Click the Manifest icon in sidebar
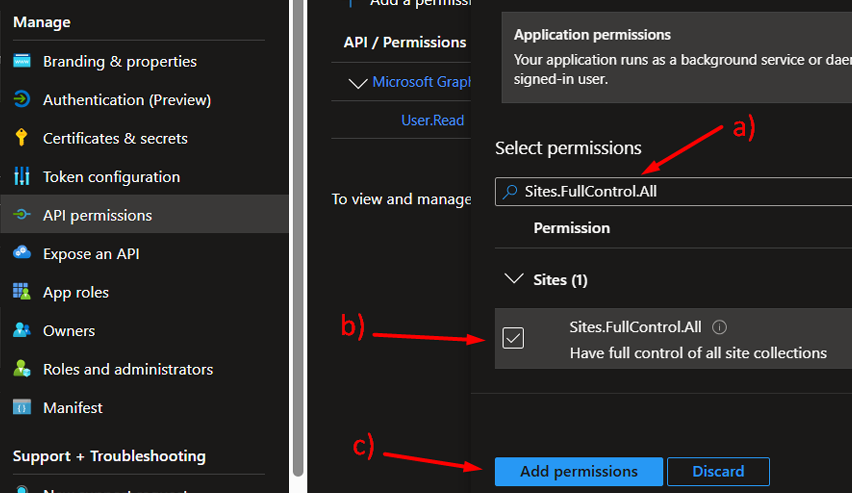Viewport: 852px width, 493px height. point(22,408)
